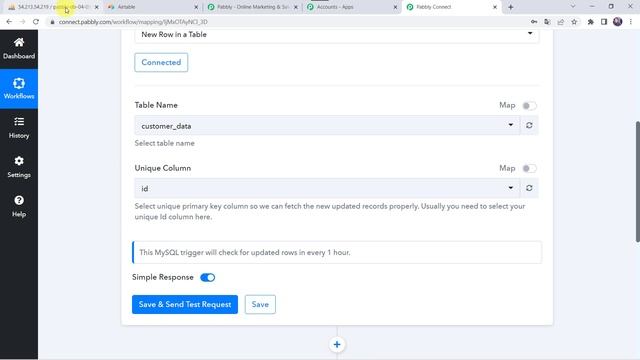The width and height of the screenshot is (640, 360).
Task: Open the browser profile avatar
Action: click(x=618, y=22)
